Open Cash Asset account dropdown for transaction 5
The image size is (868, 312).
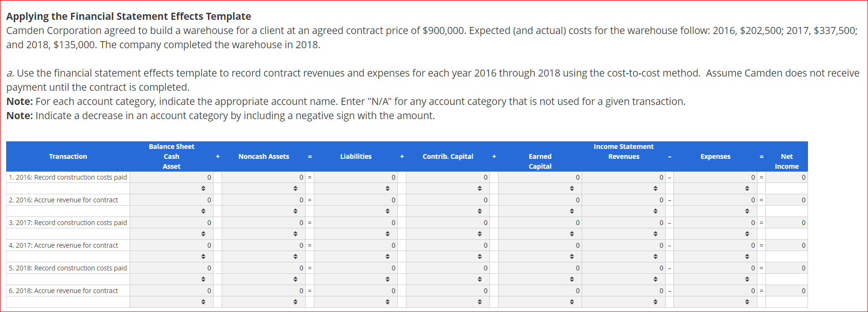[172, 279]
